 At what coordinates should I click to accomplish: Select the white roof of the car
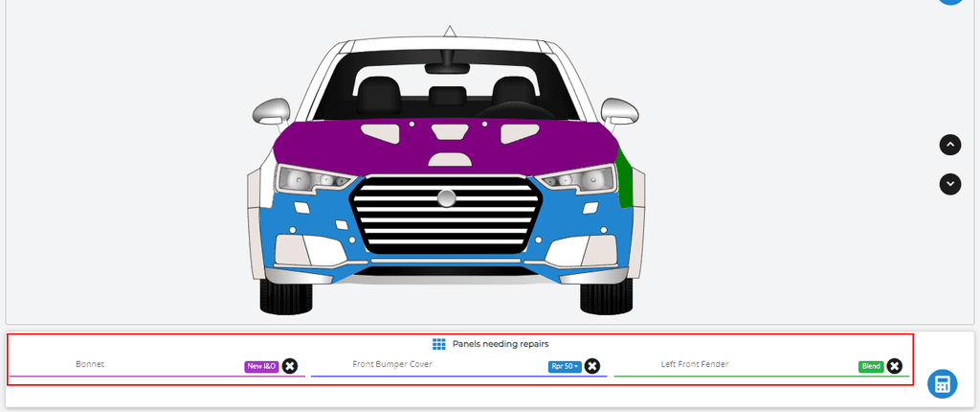445,48
